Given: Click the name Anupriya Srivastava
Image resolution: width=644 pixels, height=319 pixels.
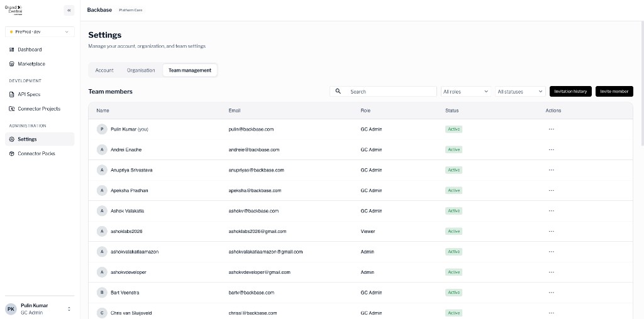Looking at the screenshot, I should point(131,170).
